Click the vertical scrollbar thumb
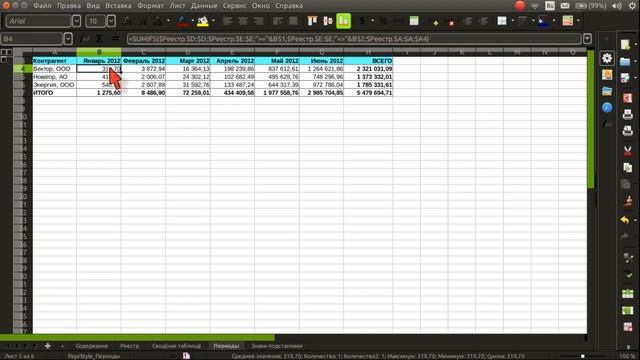The width and height of the screenshot is (640, 360). [591, 119]
